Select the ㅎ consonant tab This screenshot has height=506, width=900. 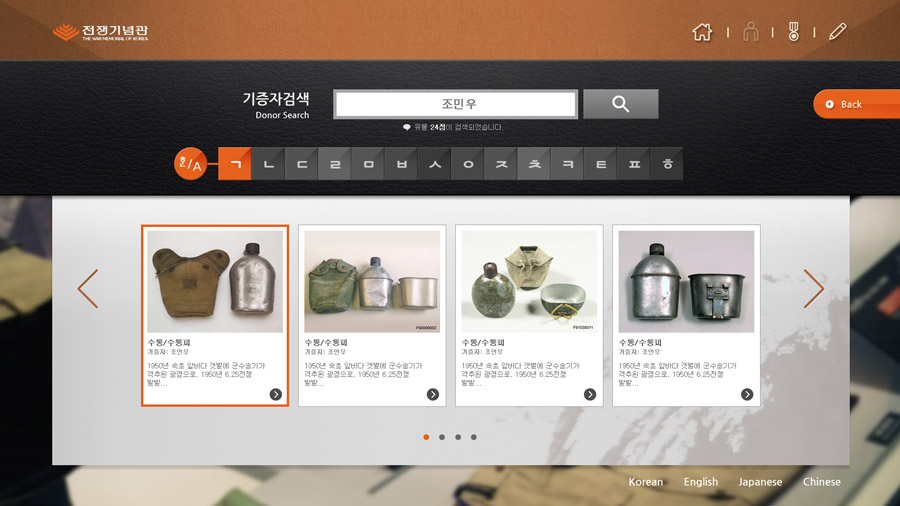668,164
